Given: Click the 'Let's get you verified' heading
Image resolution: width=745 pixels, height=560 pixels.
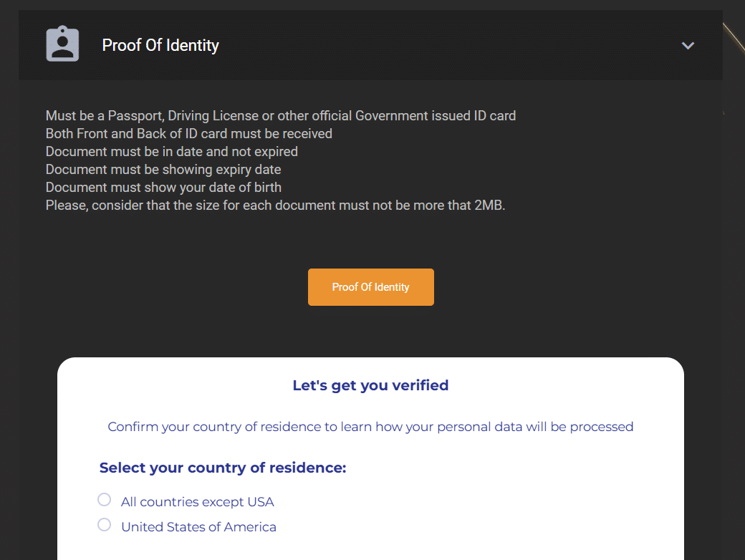Looking at the screenshot, I should 370,385.
